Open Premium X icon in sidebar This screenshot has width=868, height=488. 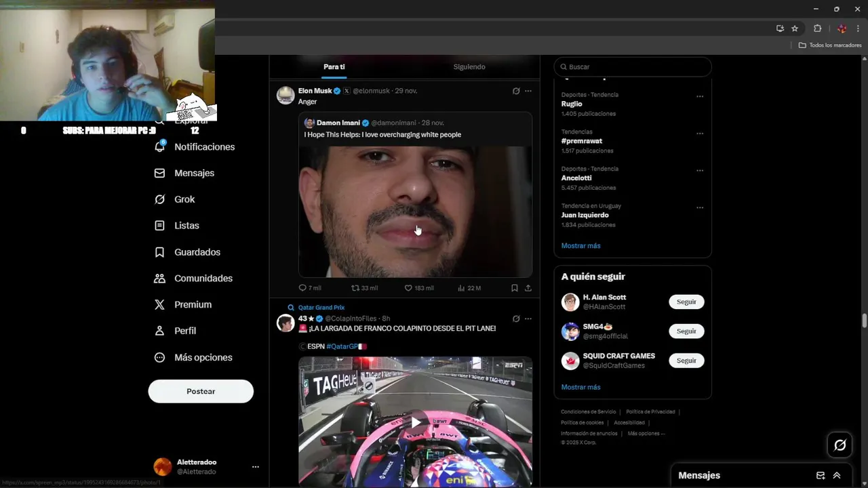160,304
